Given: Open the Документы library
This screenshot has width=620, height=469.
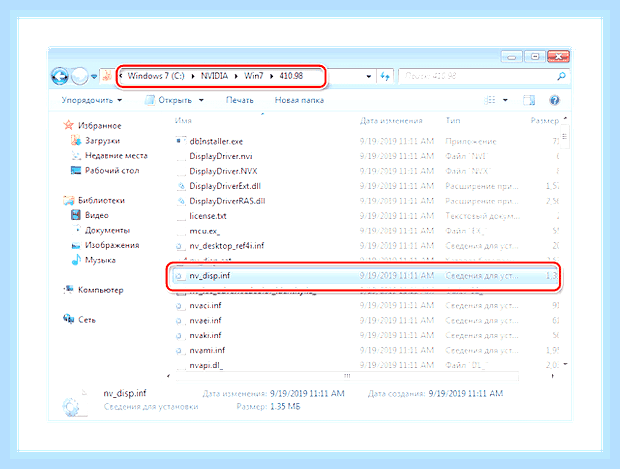Looking at the screenshot, I should (x=108, y=231).
